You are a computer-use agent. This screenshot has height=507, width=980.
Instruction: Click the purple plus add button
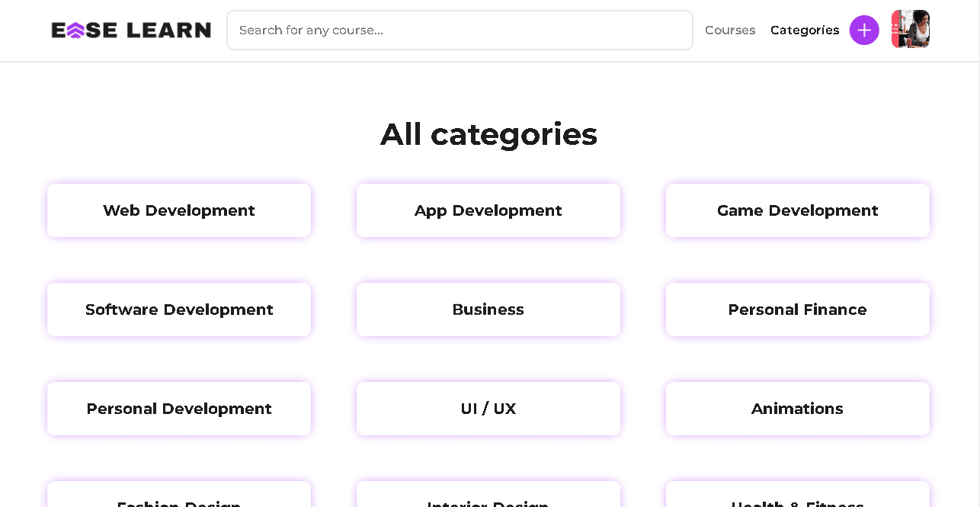coord(864,30)
